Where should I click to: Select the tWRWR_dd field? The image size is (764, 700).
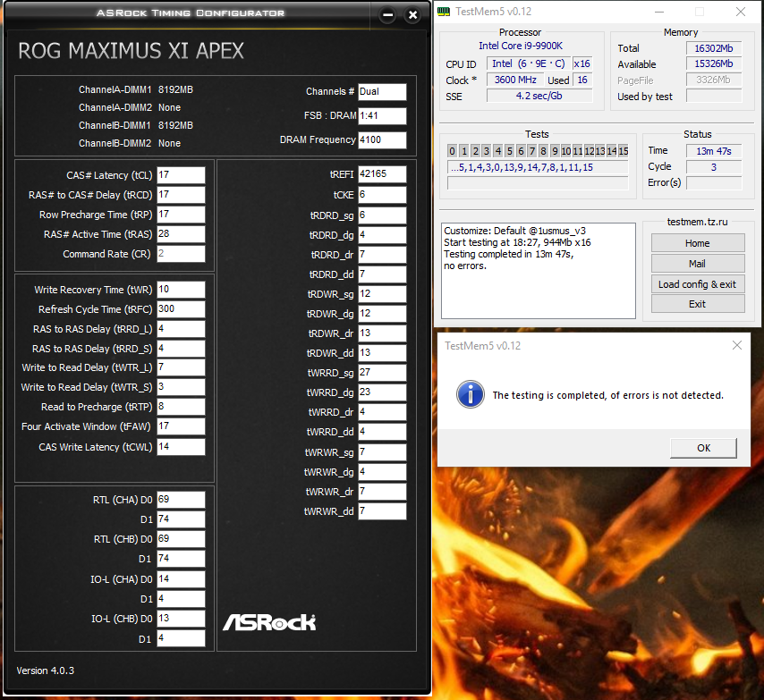[x=382, y=511]
